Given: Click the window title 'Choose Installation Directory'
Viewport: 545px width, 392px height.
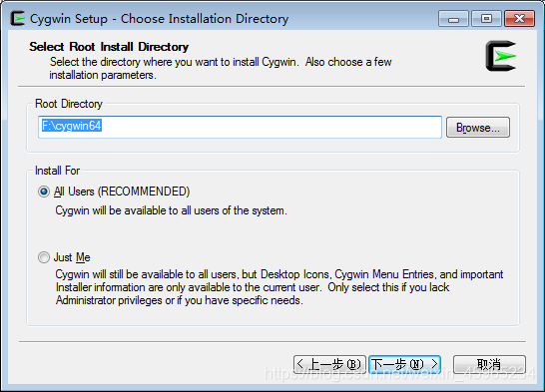Looking at the screenshot, I should (x=205, y=19).
